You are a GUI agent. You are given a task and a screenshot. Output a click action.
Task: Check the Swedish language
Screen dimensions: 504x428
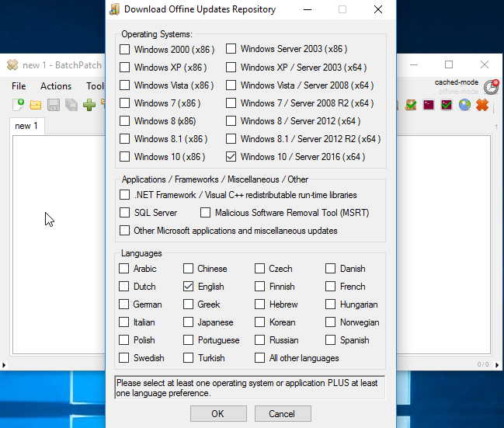click(123, 357)
